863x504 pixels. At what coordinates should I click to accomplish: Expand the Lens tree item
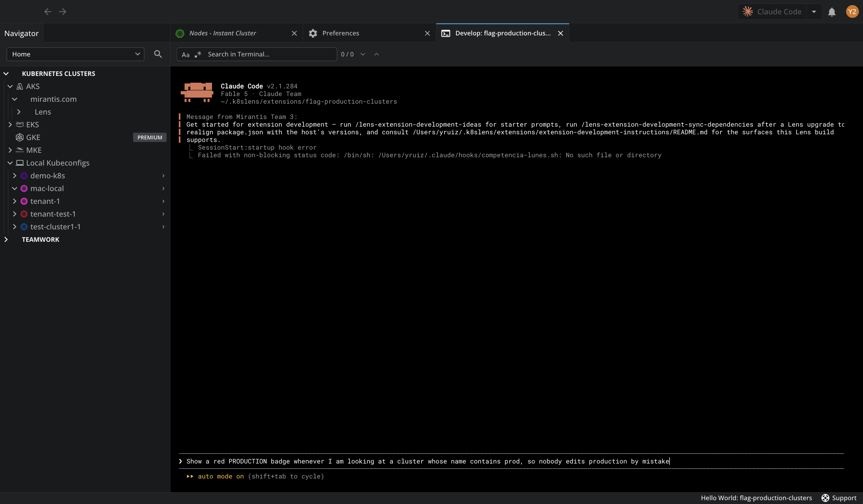coord(19,112)
